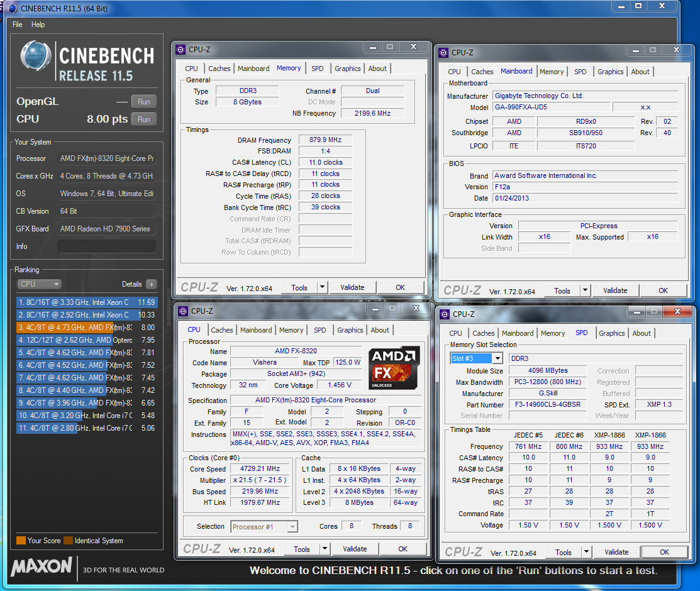Click the Info input field

(x=107, y=246)
